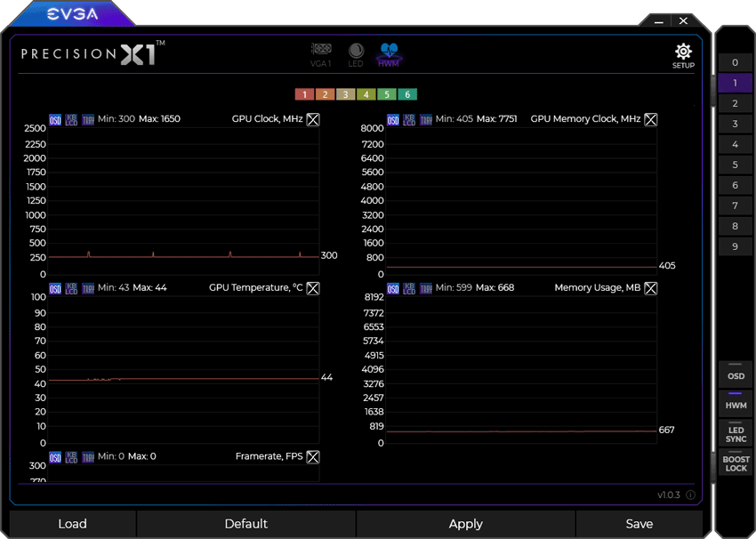Toggle Tray icon for GPU Memory Clock

pyautogui.click(x=426, y=119)
